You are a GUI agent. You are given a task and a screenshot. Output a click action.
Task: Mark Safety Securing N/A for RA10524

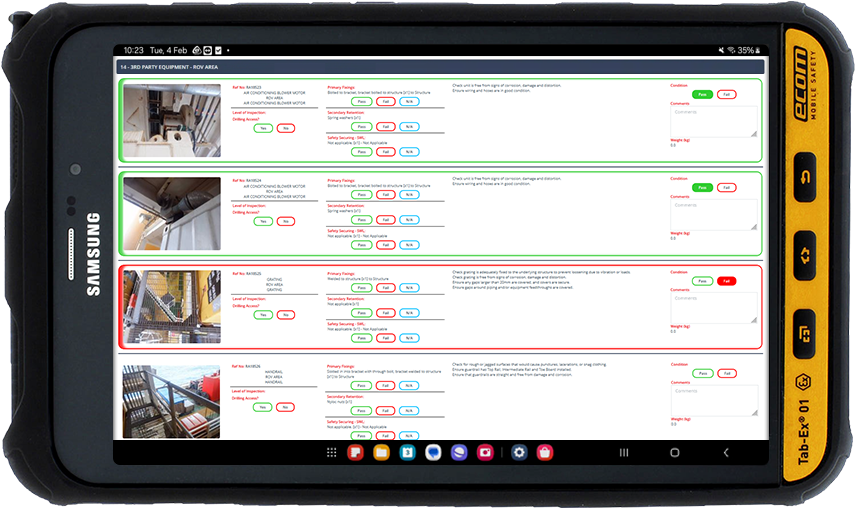(409, 245)
